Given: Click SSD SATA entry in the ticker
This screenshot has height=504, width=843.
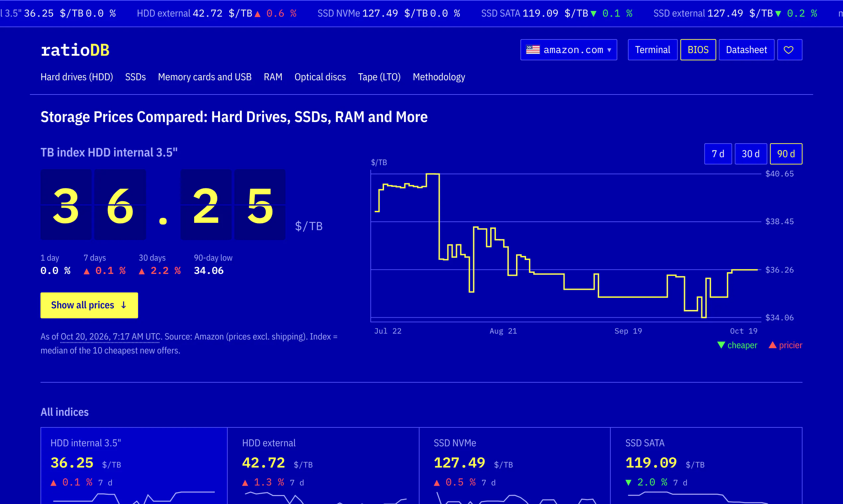Looking at the screenshot, I should click(x=557, y=13).
